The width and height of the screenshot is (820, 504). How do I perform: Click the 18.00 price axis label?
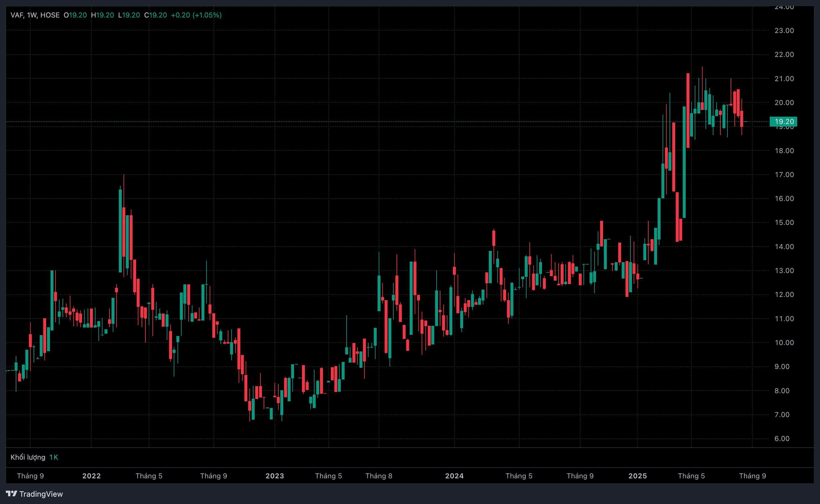(784, 151)
